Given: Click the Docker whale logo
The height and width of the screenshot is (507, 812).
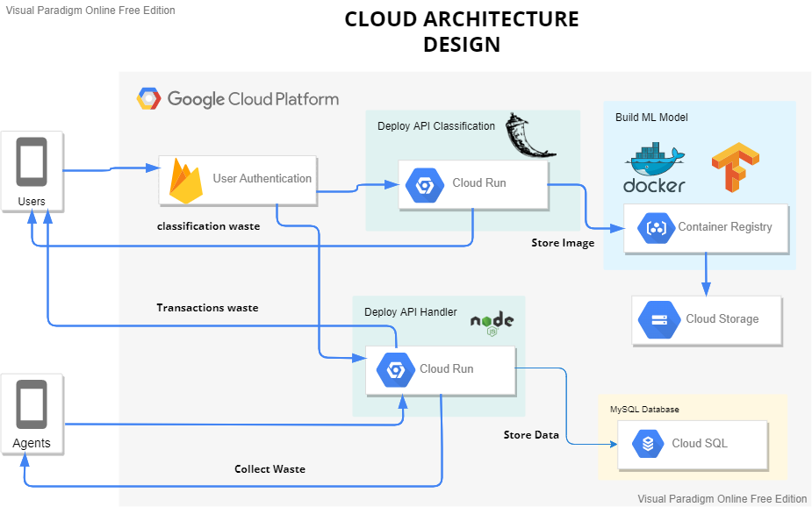Looking at the screenshot, I should [x=654, y=168].
